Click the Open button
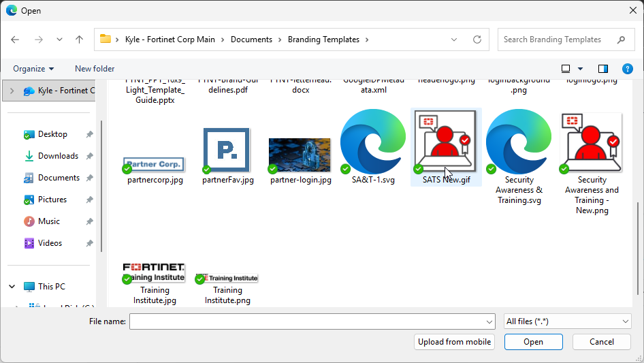The width and height of the screenshot is (644, 363). click(533, 342)
